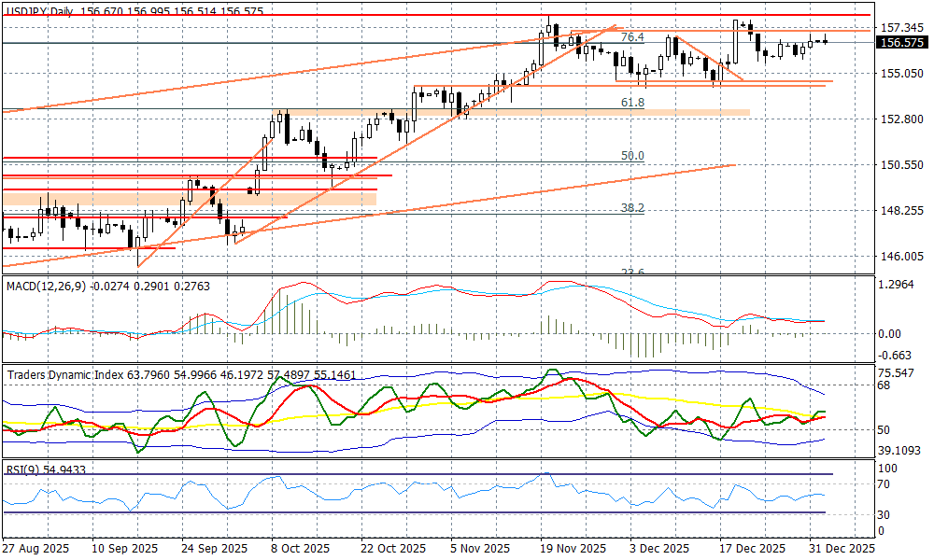
Task: Click the MACD(12,26,9) indicator label
Action: coord(43,285)
